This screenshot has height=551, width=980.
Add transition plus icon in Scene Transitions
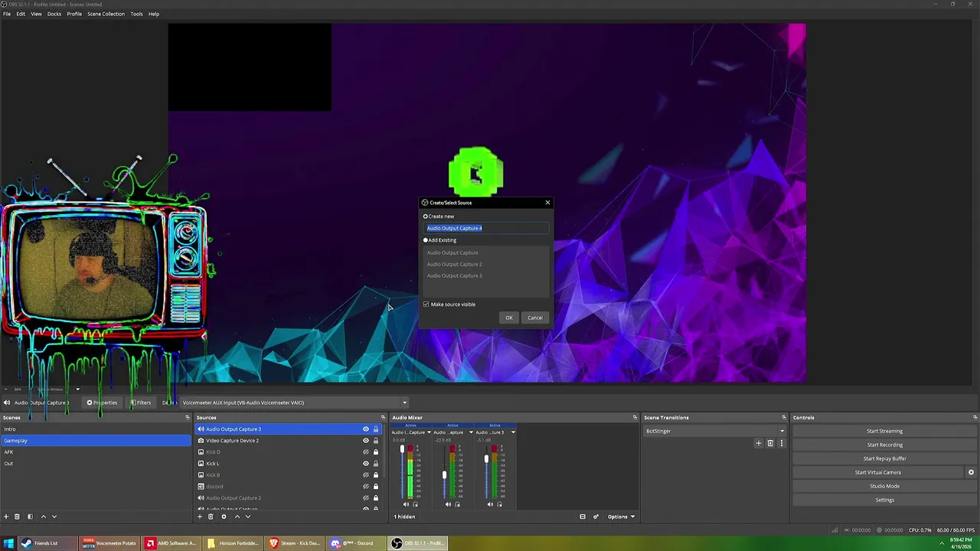pos(759,443)
